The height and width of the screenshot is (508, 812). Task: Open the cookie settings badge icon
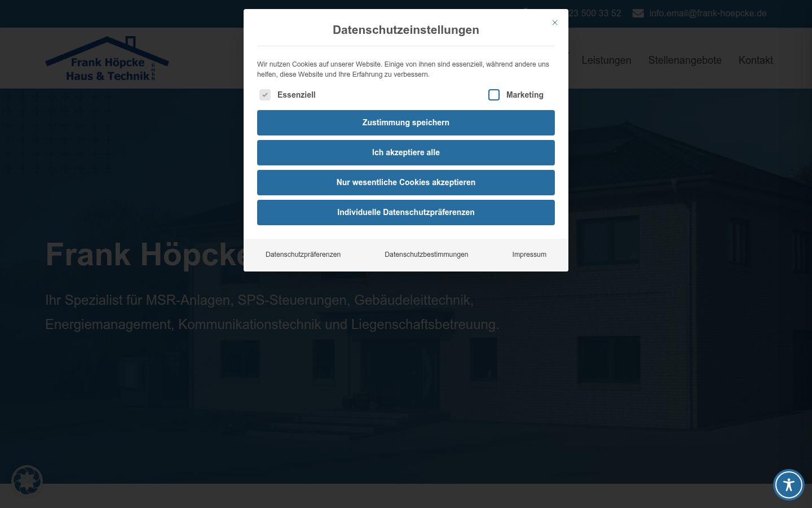tap(27, 481)
